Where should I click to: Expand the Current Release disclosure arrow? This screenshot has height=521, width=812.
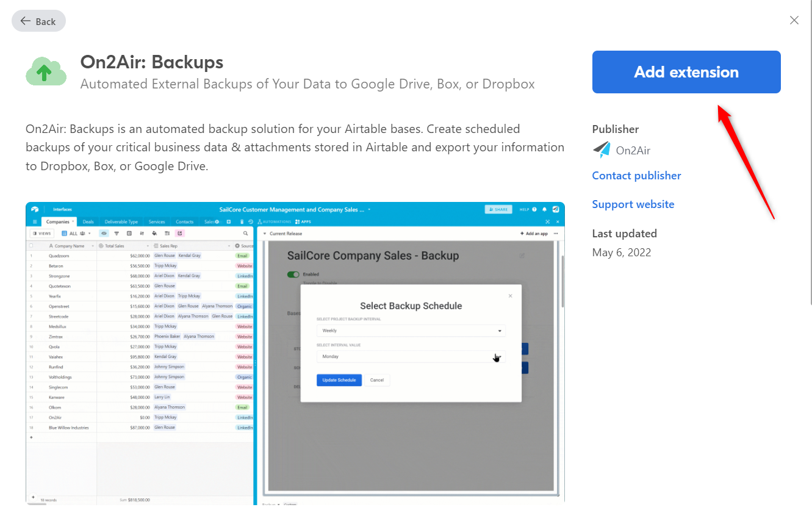coord(265,234)
